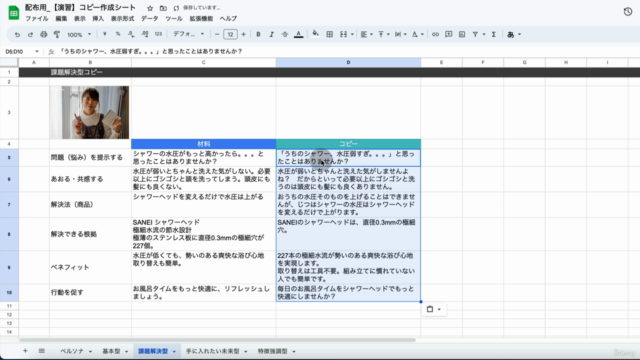Viewport: 640px width, 360px height.
Task: Open the font family dropdown
Action: 189,34
